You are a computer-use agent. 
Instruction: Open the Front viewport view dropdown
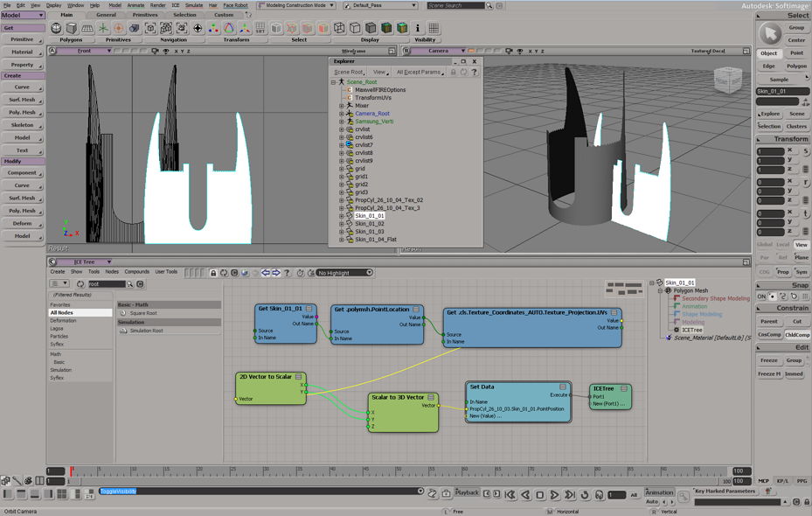[x=85, y=51]
